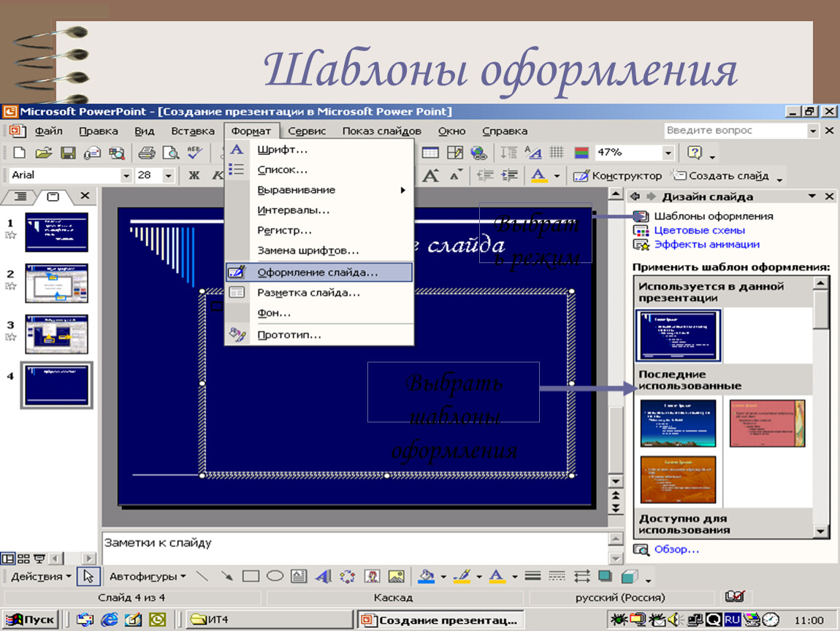Click the Заметки к слайду notes field
Image resolution: width=840 pixels, height=631 pixels.
point(354,548)
